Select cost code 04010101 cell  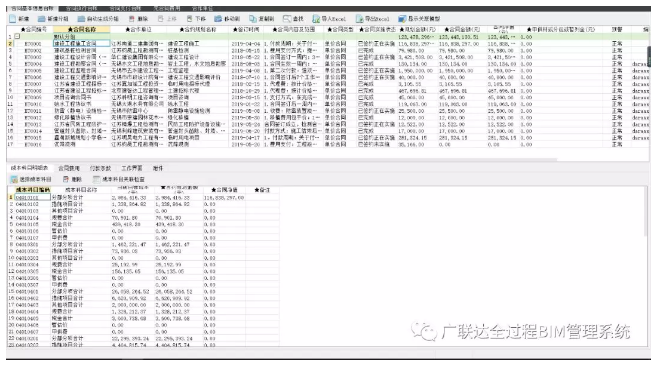(x=32, y=197)
